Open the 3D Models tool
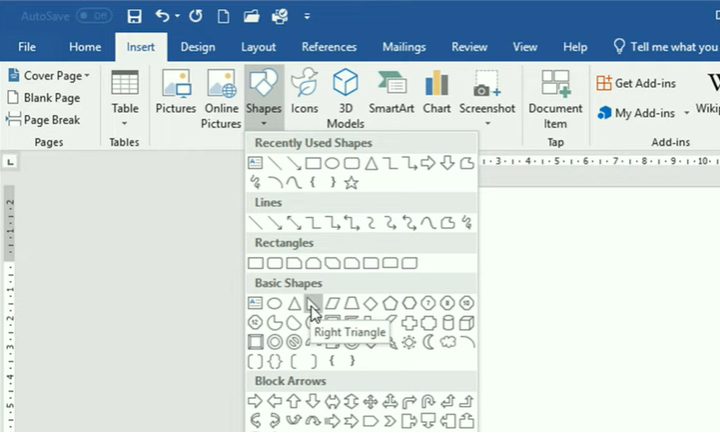 pos(345,97)
